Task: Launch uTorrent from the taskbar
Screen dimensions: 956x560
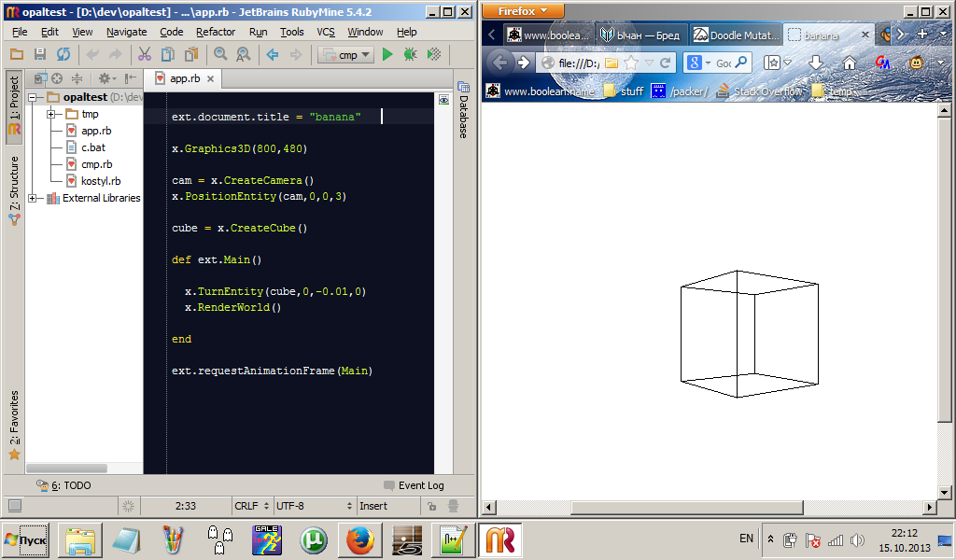Action: [313, 540]
